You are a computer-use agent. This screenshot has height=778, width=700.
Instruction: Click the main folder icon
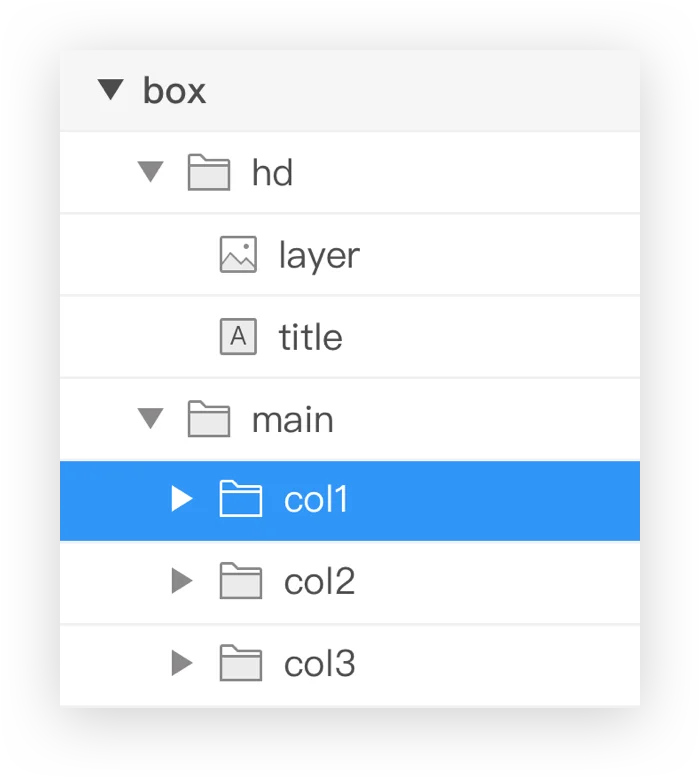pos(209,419)
